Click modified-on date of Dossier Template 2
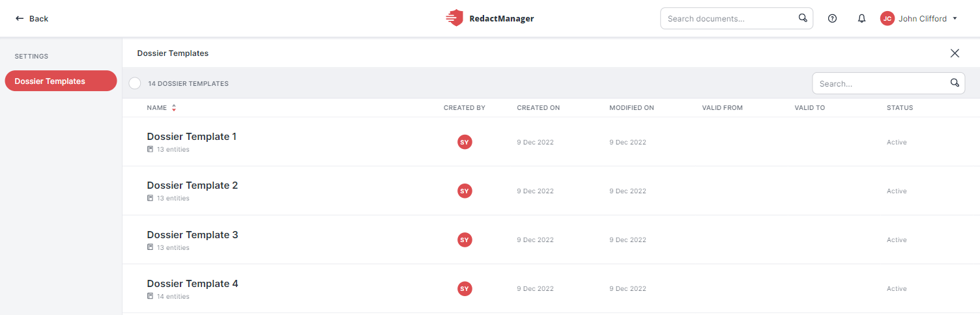 coord(627,191)
